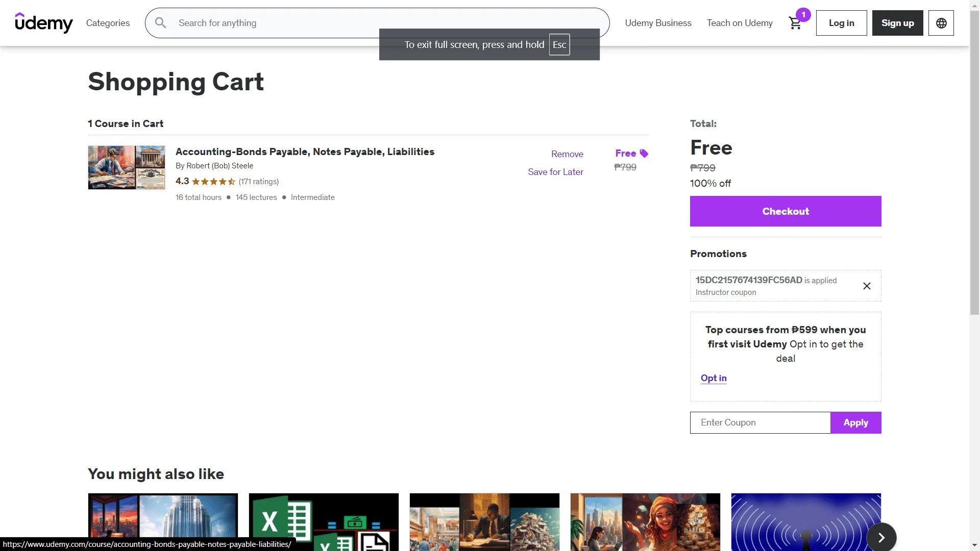Remove the applied coupon with X
The image size is (980, 551).
pyautogui.click(x=867, y=286)
